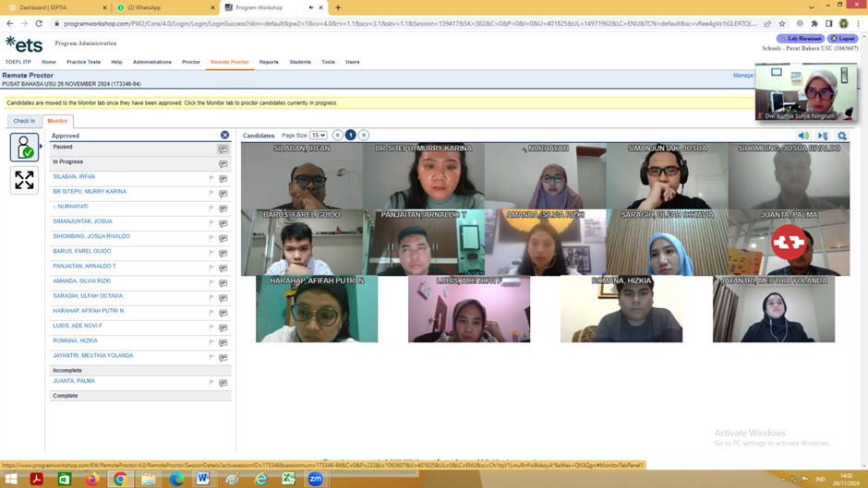Open the Administrations menu
The image size is (868, 488).
(151, 62)
